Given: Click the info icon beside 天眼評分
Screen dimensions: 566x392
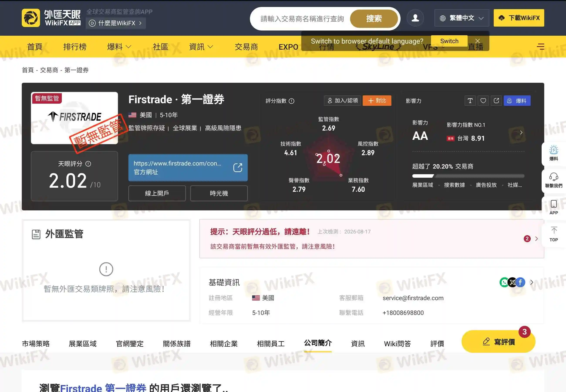Looking at the screenshot, I should point(88,164).
